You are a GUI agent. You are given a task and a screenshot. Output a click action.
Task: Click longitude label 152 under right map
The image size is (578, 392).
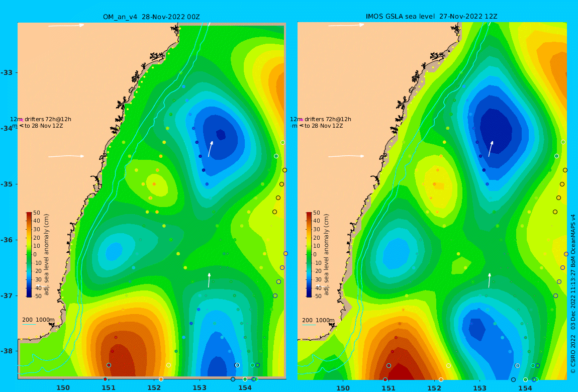click(x=434, y=388)
